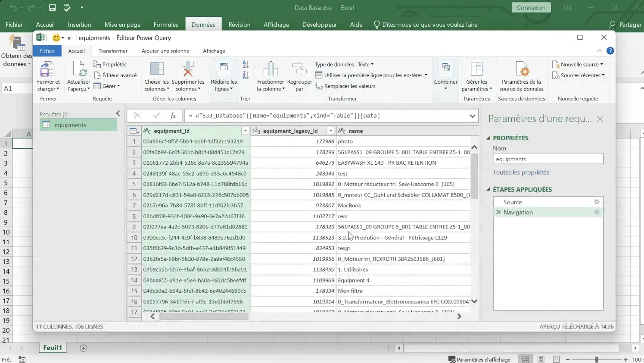Open equipment_id column filter dropdown

point(245,131)
